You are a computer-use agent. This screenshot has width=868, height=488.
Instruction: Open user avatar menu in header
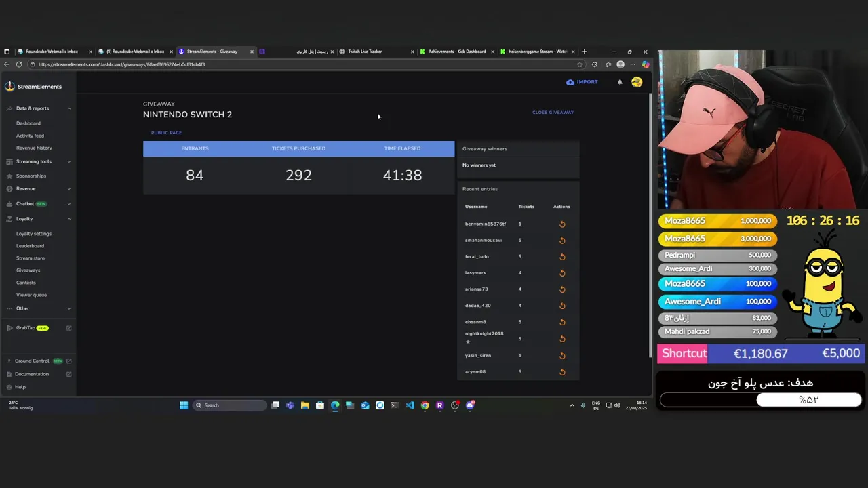(637, 82)
